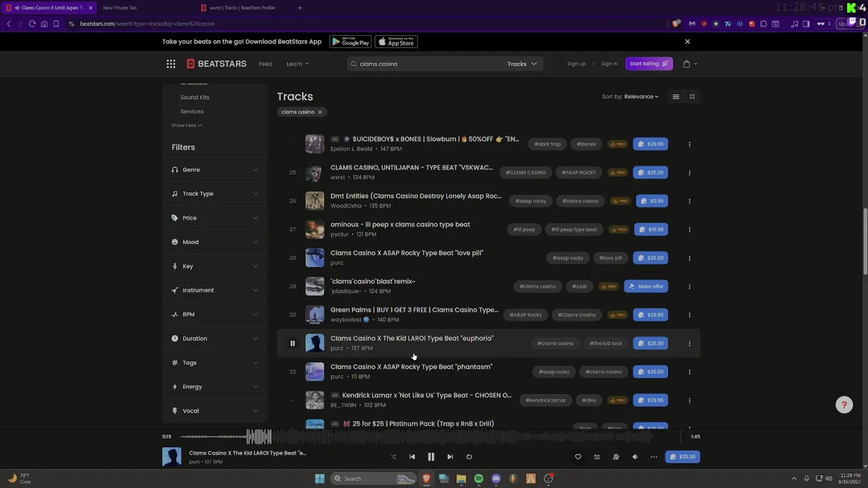
Task: Open the Tracks search type dropdown
Action: tap(522, 64)
